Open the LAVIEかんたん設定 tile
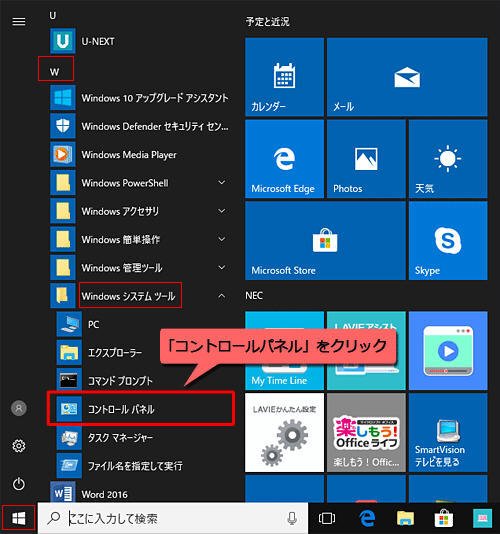Viewport: 500px width, 534px height. tap(284, 433)
